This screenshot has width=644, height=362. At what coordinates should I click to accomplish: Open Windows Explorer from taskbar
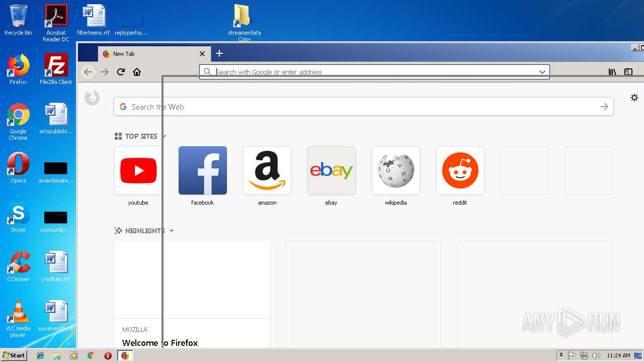point(57,355)
